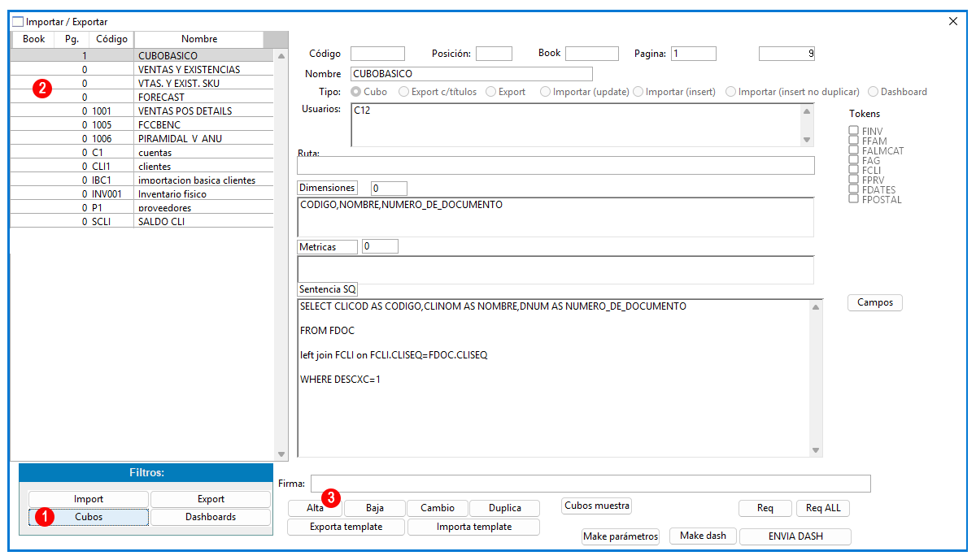Enable the FINV token checkbox

(854, 131)
